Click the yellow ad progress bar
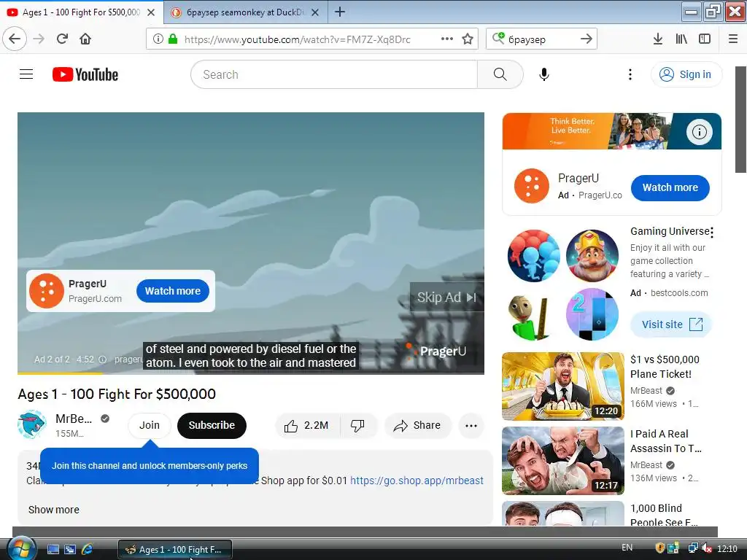The image size is (747, 560). tap(60, 373)
